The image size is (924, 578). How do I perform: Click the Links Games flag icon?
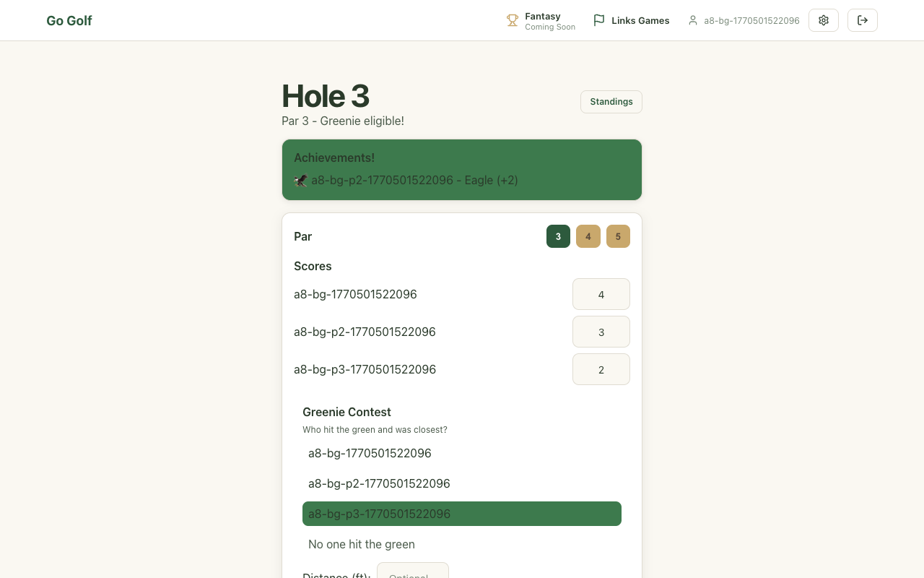[x=598, y=21]
